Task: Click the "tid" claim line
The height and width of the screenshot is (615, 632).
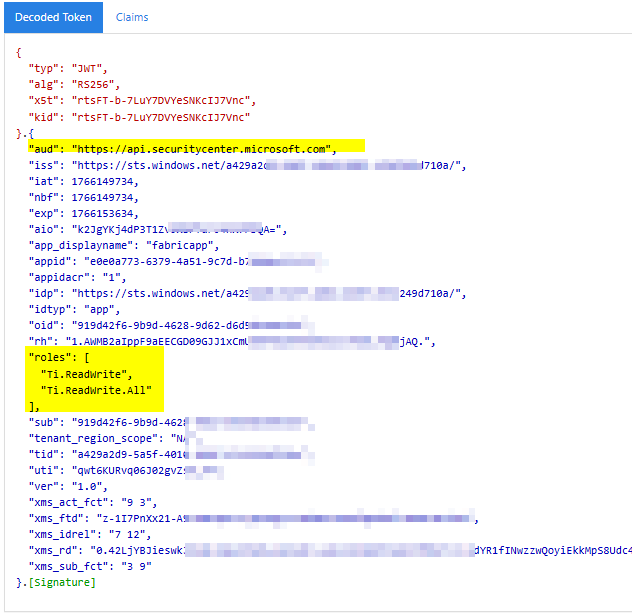Action: [171, 455]
